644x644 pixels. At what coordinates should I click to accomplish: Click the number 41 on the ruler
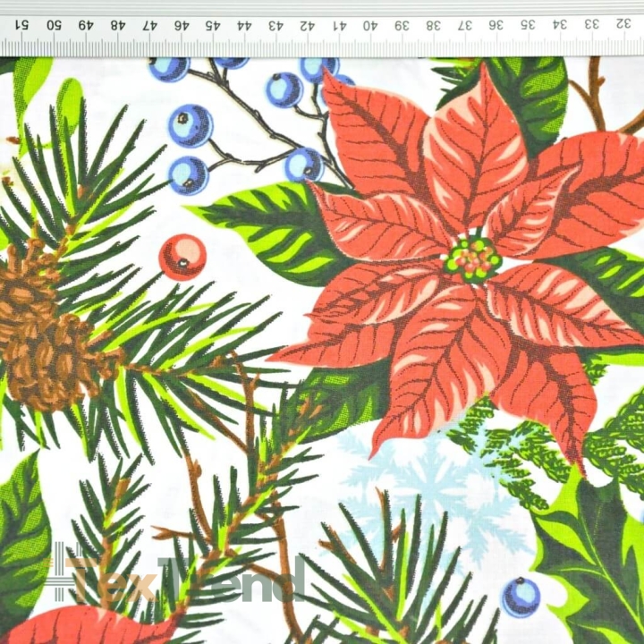pos(340,25)
